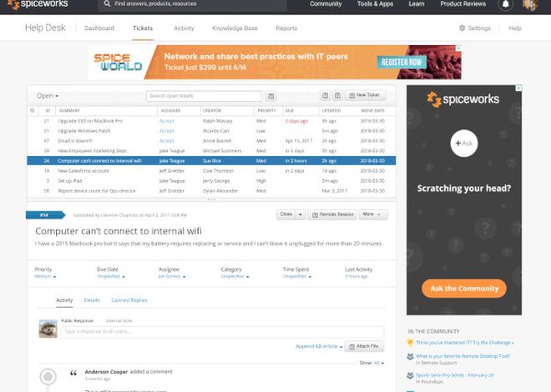Screen dimensions: 551x392
Task: Close the Spiceworks sidebar ad
Action: click(x=518, y=88)
